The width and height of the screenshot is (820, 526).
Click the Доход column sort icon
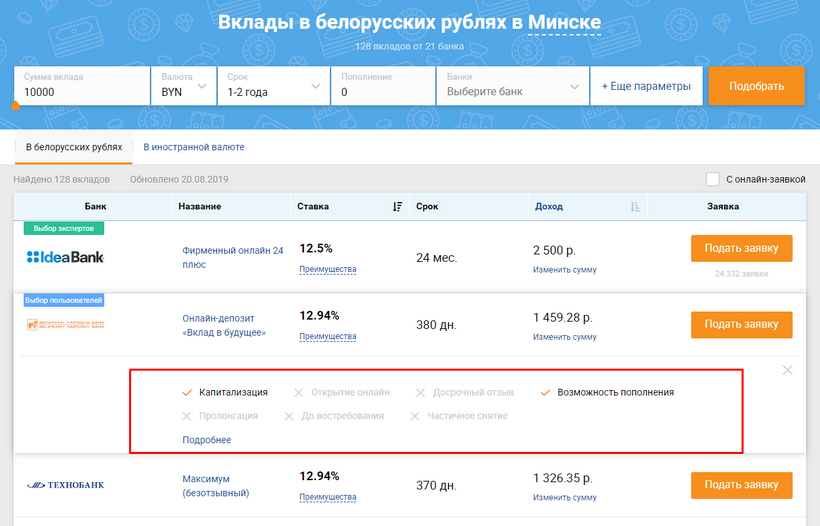point(635,207)
